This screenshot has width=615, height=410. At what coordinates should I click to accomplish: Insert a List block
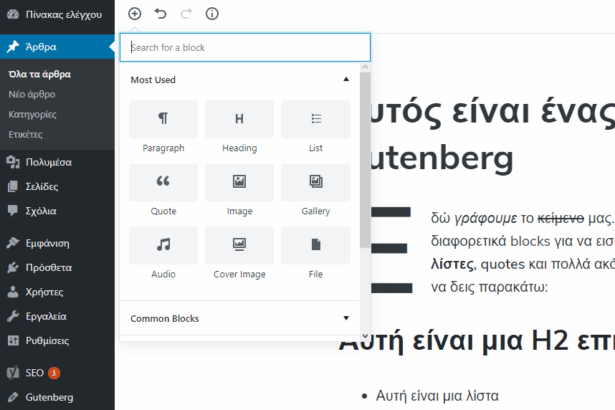tap(316, 128)
